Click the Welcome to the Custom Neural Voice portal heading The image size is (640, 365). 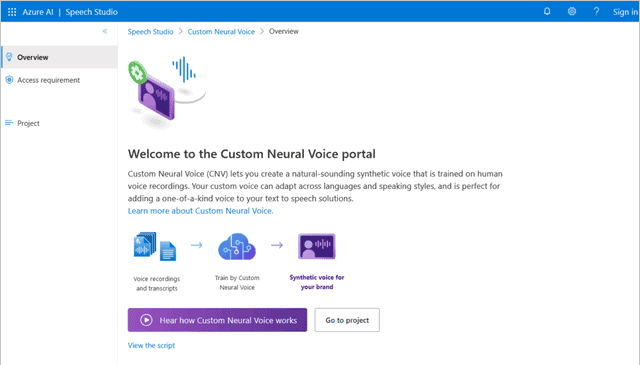[251, 154]
